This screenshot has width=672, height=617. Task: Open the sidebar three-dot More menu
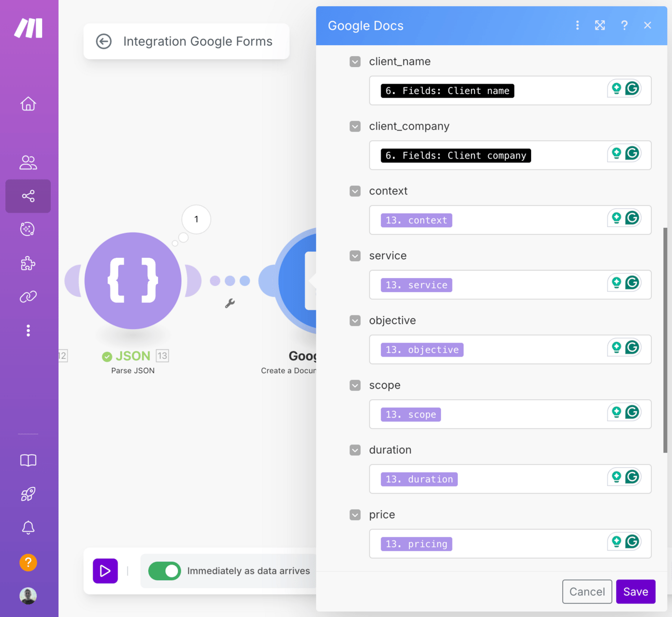point(28,331)
